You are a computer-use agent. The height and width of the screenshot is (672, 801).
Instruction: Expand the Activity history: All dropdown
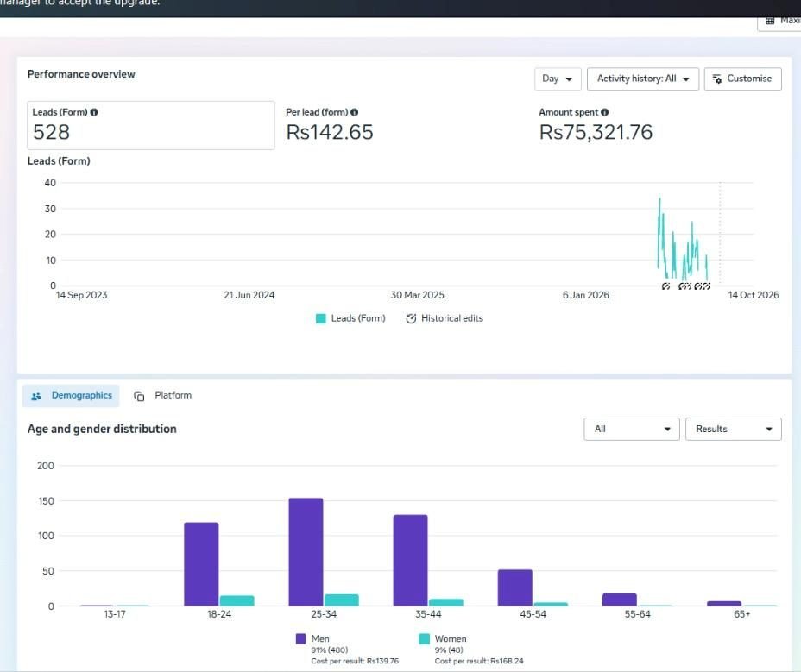coord(643,79)
